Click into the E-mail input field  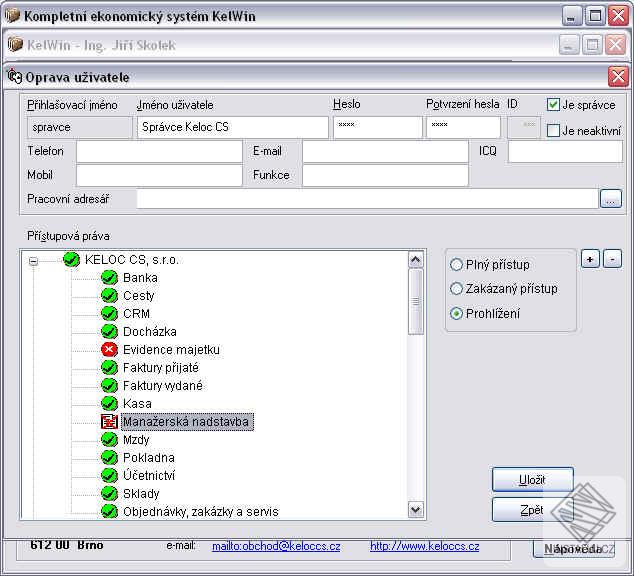point(385,152)
